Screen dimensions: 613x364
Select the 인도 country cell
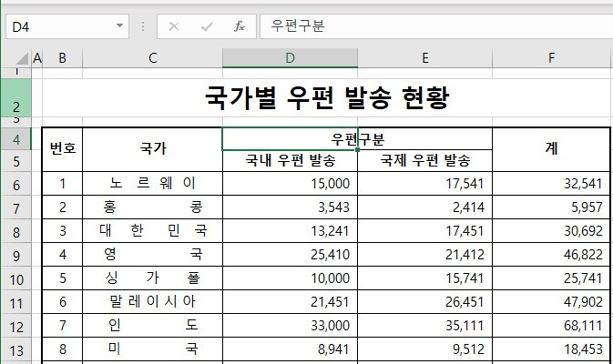click(152, 326)
